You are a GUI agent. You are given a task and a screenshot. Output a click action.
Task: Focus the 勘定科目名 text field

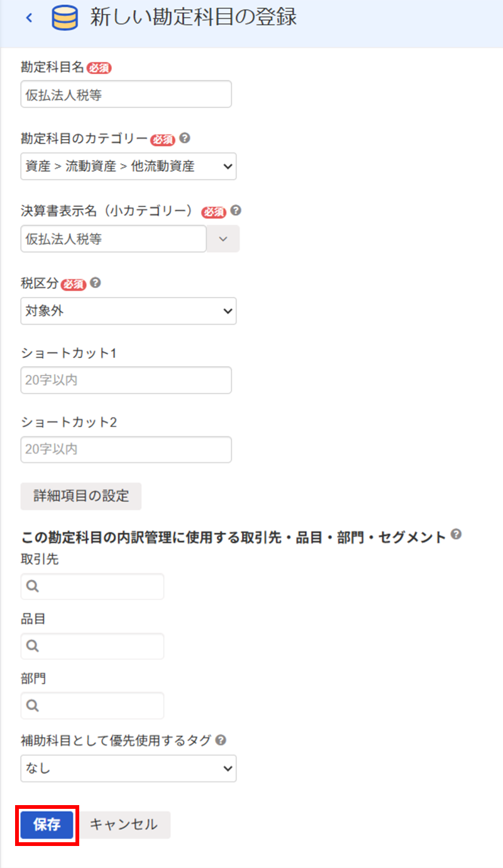(126, 94)
